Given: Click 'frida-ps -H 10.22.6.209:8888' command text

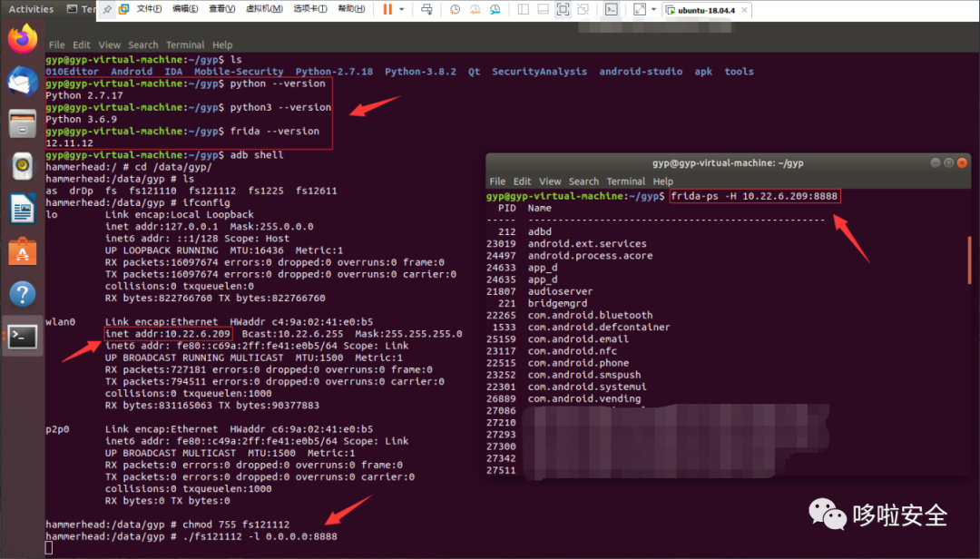Looking at the screenshot, I should pos(754,196).
